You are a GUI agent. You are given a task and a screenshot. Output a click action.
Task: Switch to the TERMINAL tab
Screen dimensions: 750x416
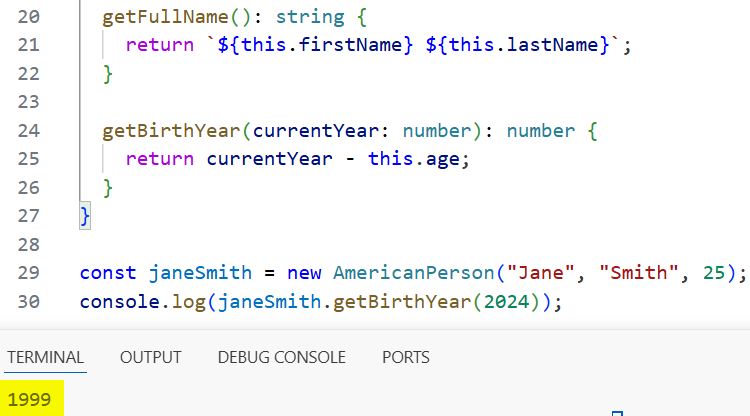45,357
